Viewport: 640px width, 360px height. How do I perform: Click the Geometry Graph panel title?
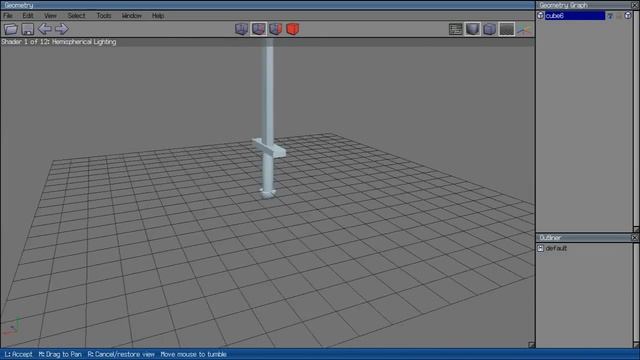[x=563, y=5]
